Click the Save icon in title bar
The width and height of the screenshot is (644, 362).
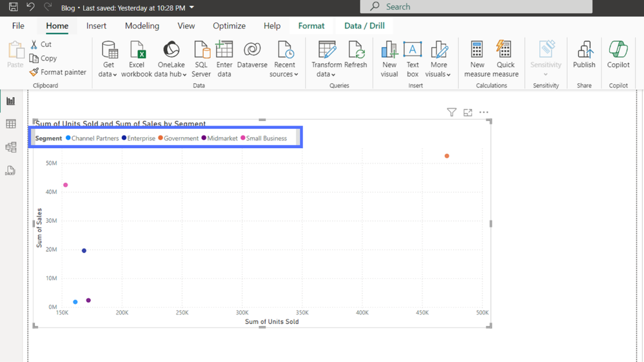(x=13, y=6)
